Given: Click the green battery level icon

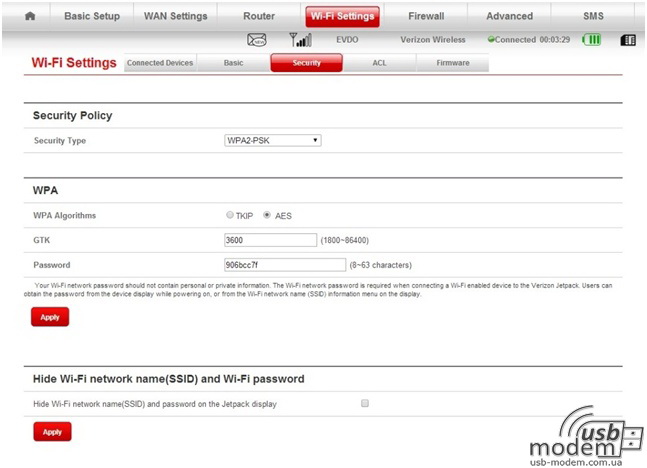Looking at the screenshot, I should click(x=591, y=40).
